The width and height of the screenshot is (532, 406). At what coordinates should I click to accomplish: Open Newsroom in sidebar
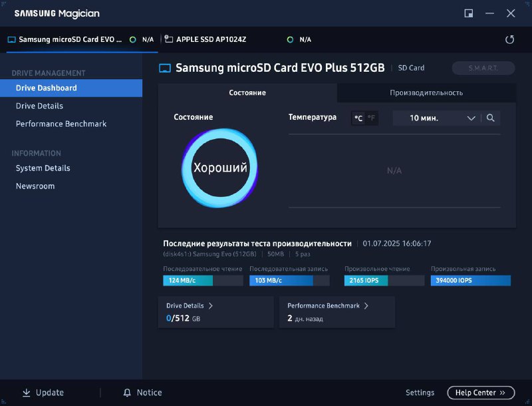pos(71,186)
